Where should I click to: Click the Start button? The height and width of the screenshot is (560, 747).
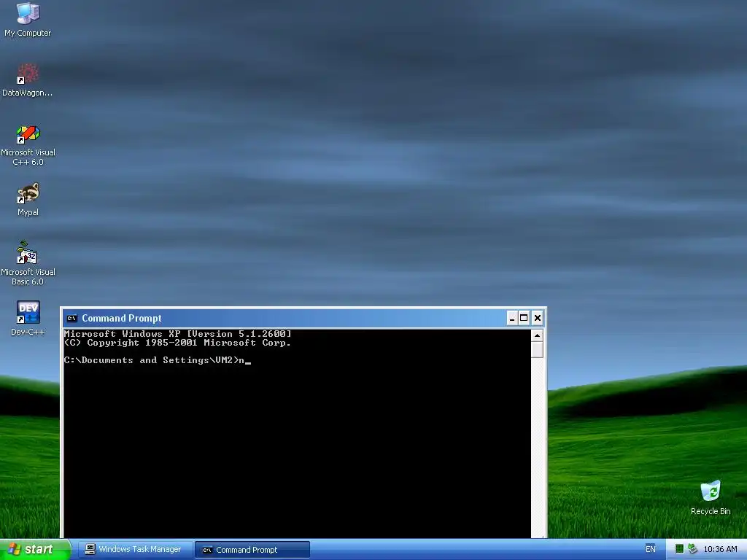[35, 549]
